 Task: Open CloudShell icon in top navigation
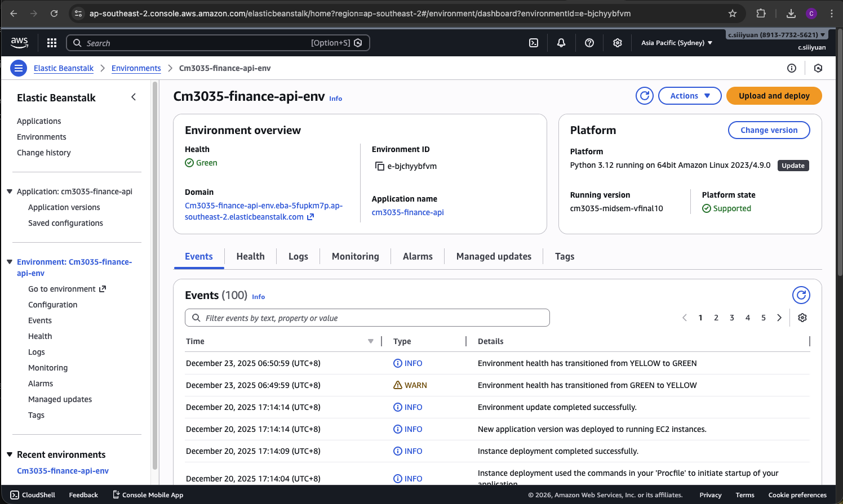534,43
